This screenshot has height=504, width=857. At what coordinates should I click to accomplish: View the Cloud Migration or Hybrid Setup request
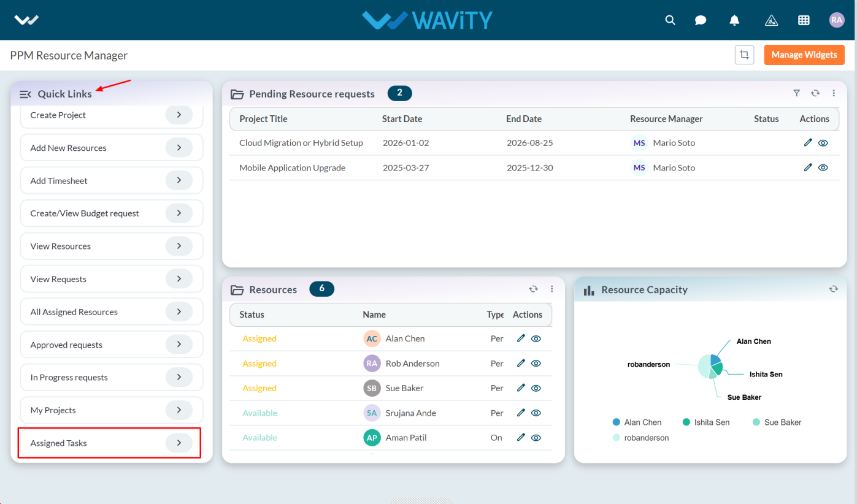(823, 143)
